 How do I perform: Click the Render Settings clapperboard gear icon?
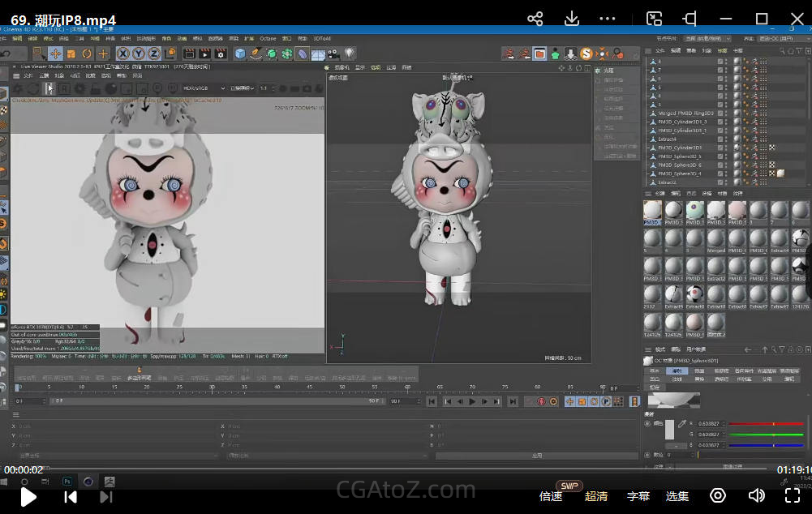coord(220,54)
